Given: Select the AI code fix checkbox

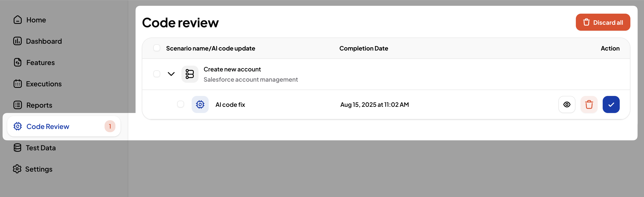Looking at the screenshot, I should pyautogui.click(x=180, y=104).
